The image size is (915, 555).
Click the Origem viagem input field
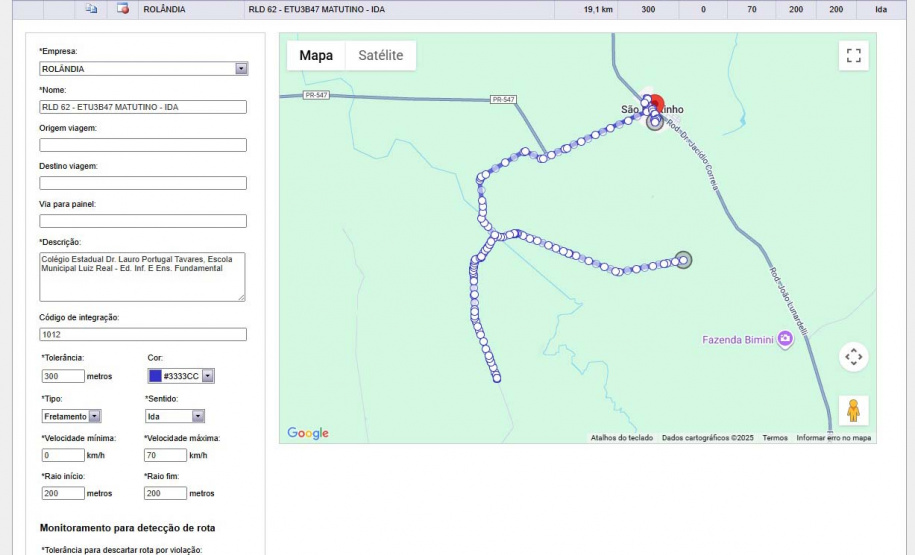pos(143,145)
